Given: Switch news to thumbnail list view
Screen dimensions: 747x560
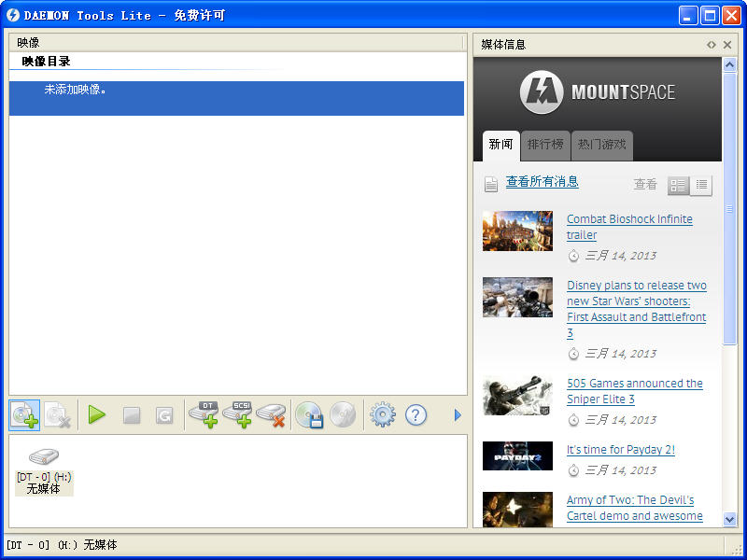Looking at the screenshot, I should 679,185.
